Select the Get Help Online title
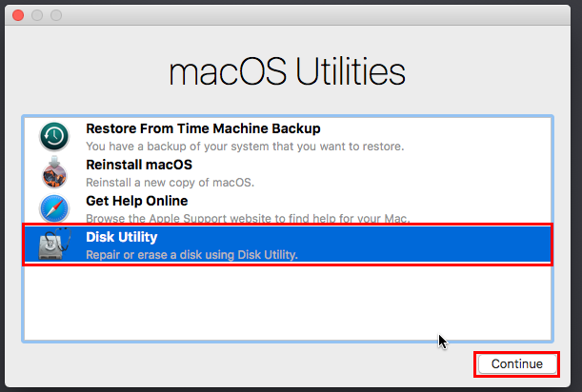 coord(137,201)
